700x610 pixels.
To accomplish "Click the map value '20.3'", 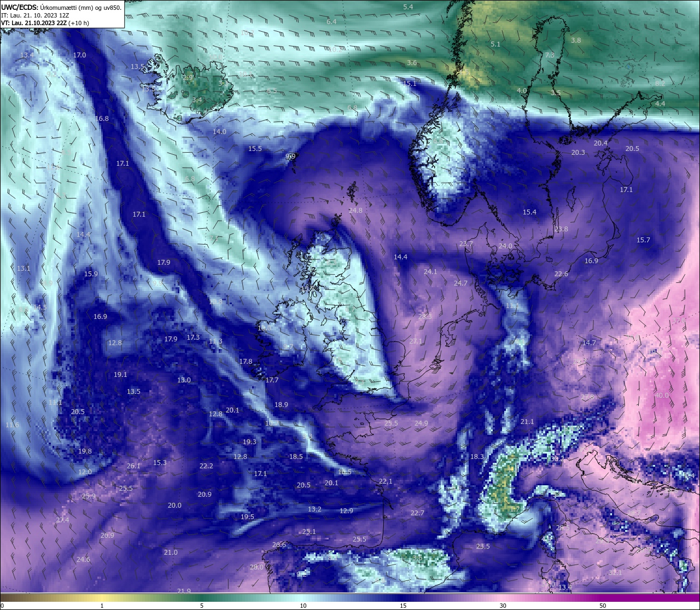I will click(x=578, y=153).
